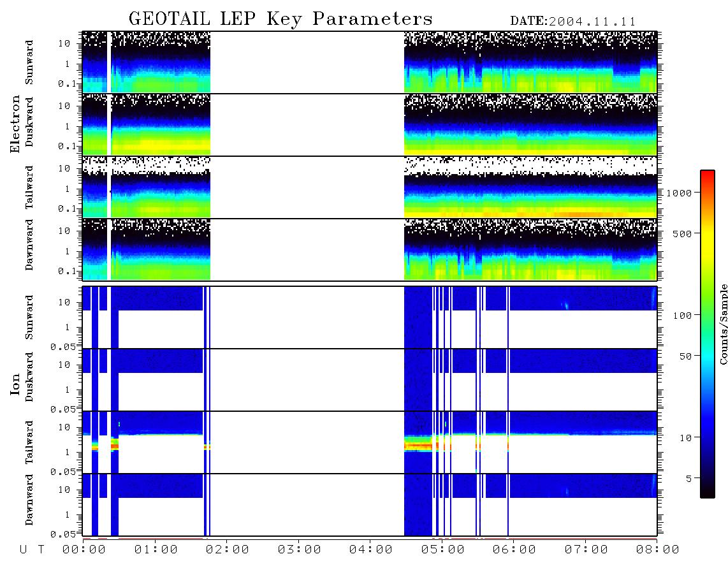The image size is (728, 561).
Task: Click the 03:00 time axis label
Action: click(300, 550)
